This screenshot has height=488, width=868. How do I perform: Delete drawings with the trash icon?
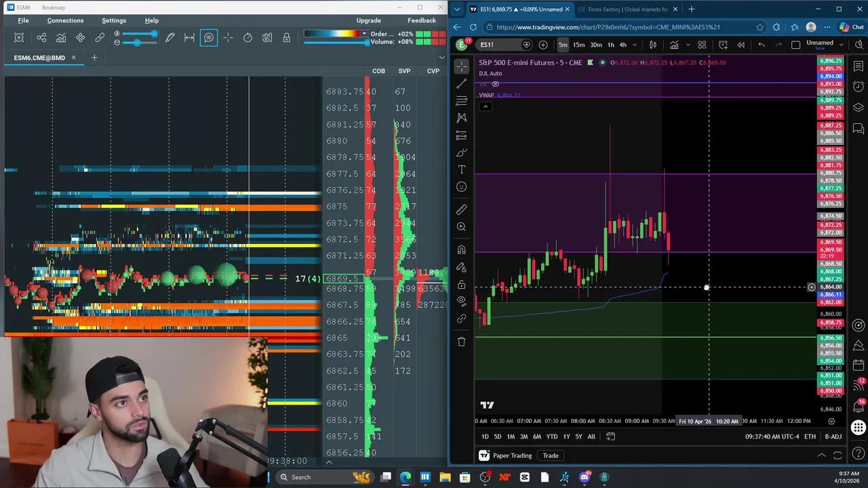462,342
